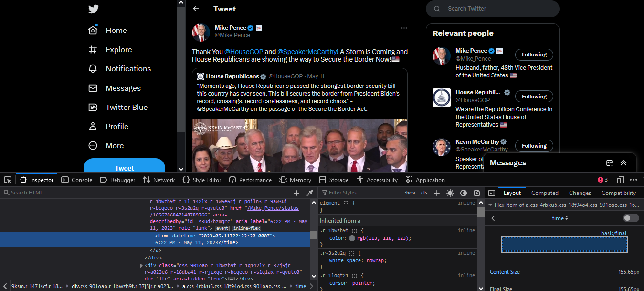Pick a color with the eyedropper icon
The width and height of the screenshot is (644, 291).
(x=310, y=193)
